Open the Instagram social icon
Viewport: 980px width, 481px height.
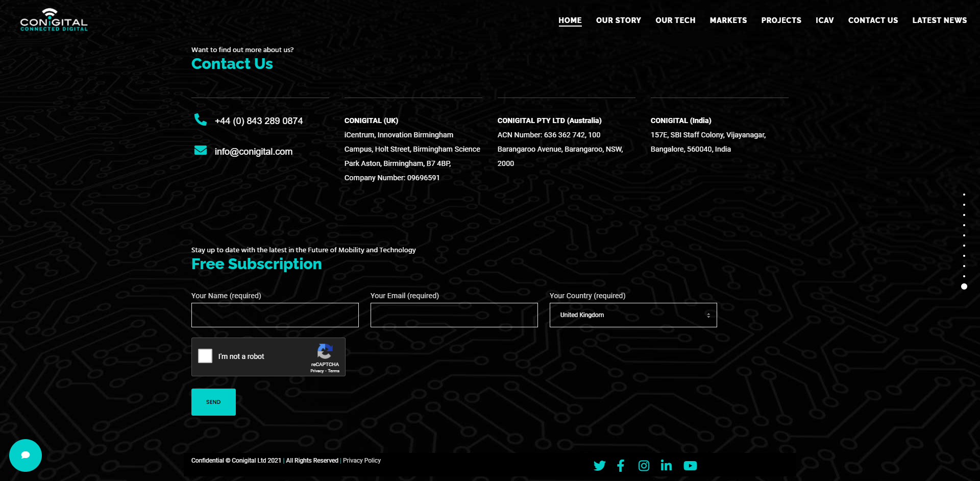point(644,466)
